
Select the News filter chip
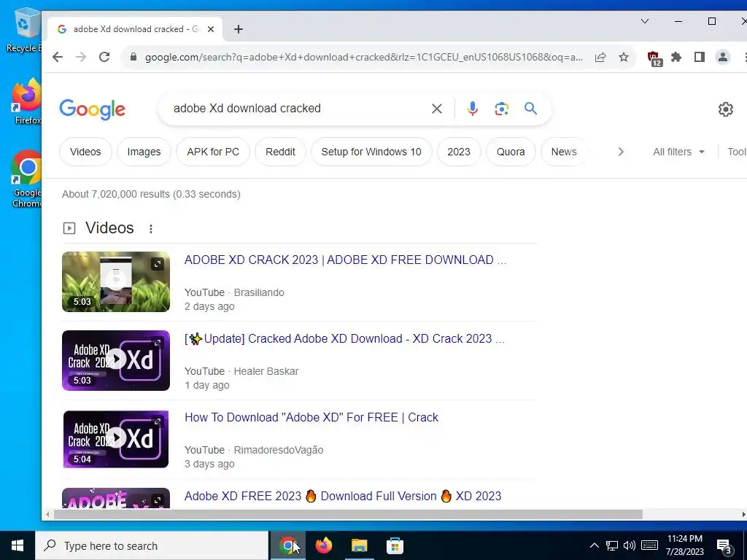click(564, 152)
